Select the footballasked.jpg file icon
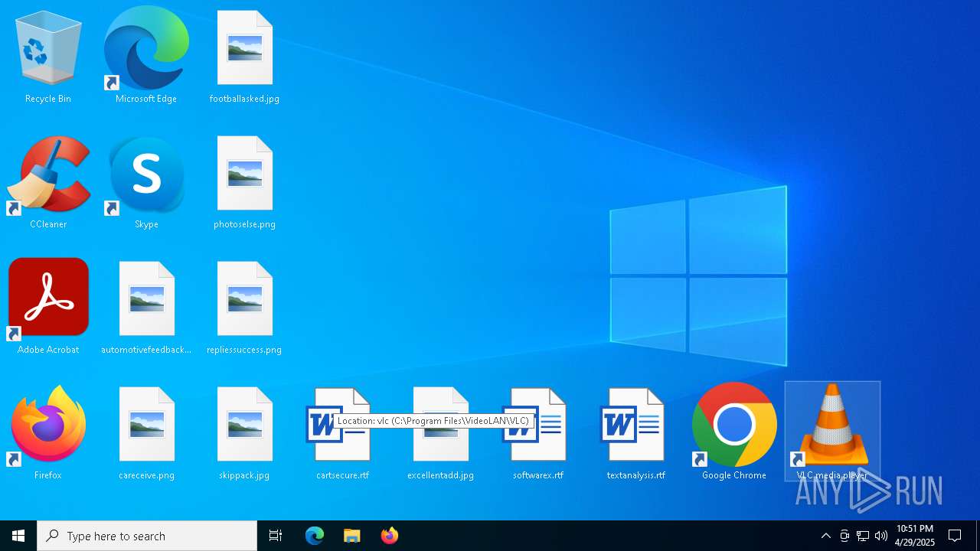980x551 pixels. [x=244, y=57]
